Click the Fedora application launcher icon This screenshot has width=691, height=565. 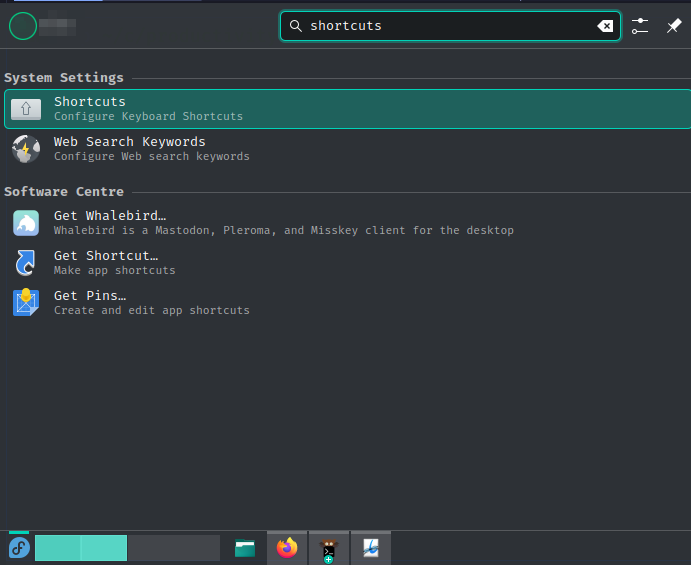(x=18, y=548)
